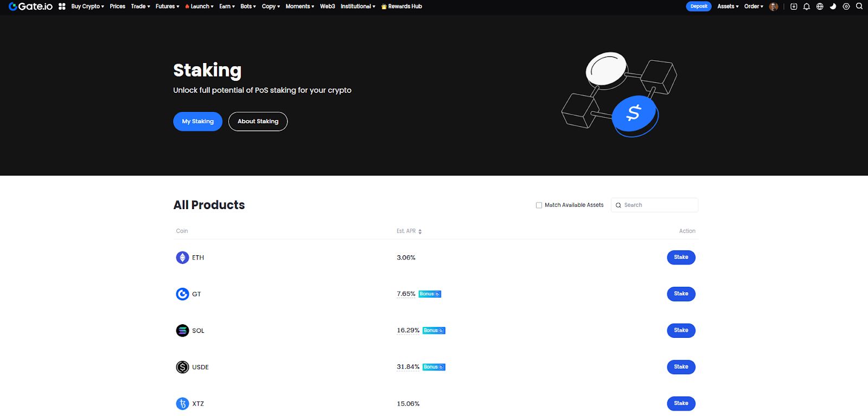Open the settings hexagon icon
This screenshot has width=868, height=416.
pyautogui.click(x=846, y=7)
